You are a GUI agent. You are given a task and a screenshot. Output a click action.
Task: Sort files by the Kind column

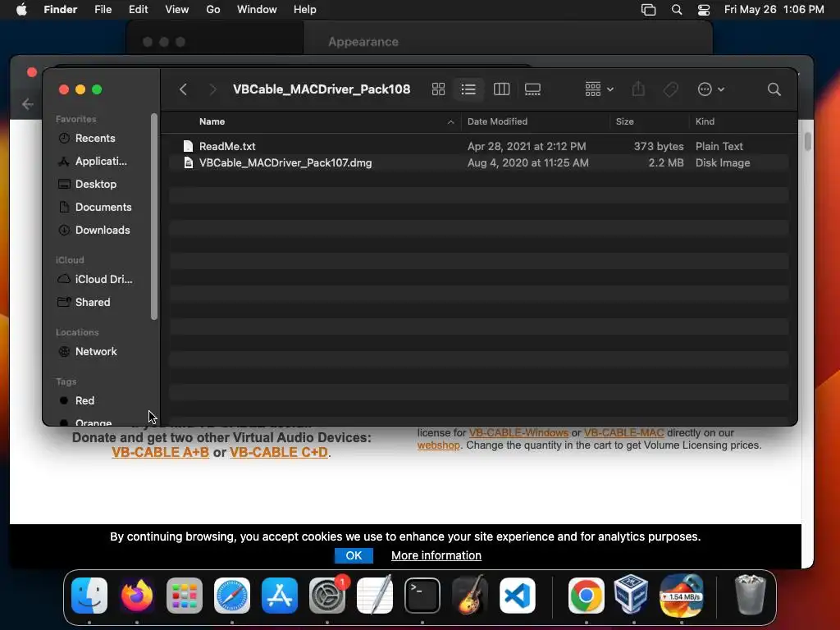click(705, 121)
